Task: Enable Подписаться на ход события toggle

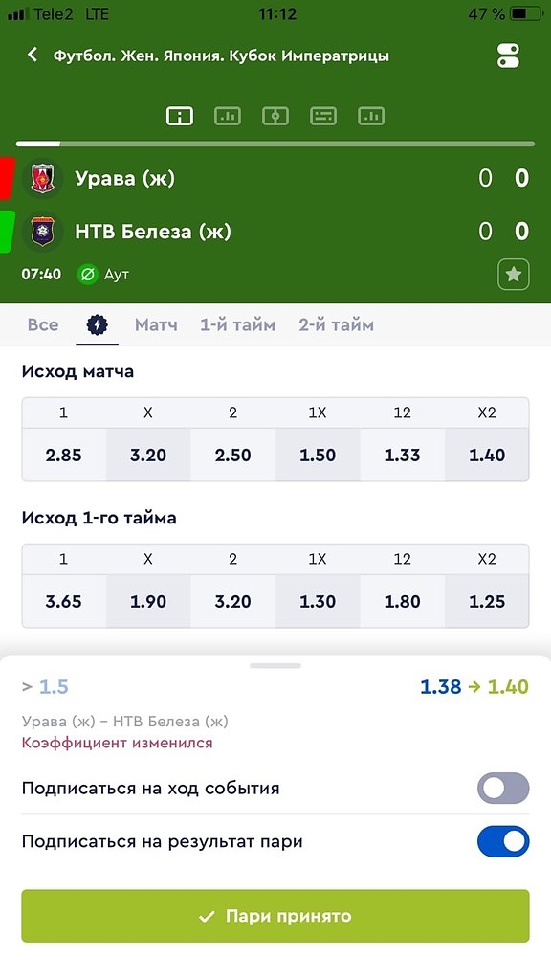Action: click(503, 789)
